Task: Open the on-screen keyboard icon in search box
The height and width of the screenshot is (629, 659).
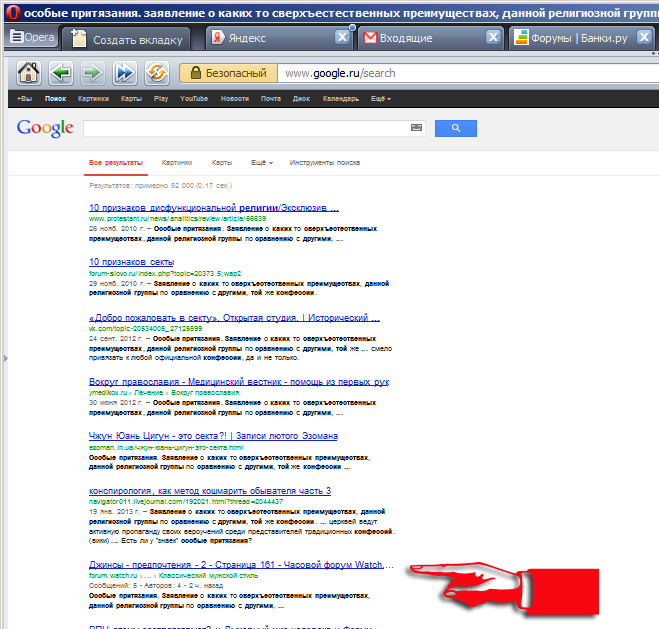Action: (x=417, y=128)
